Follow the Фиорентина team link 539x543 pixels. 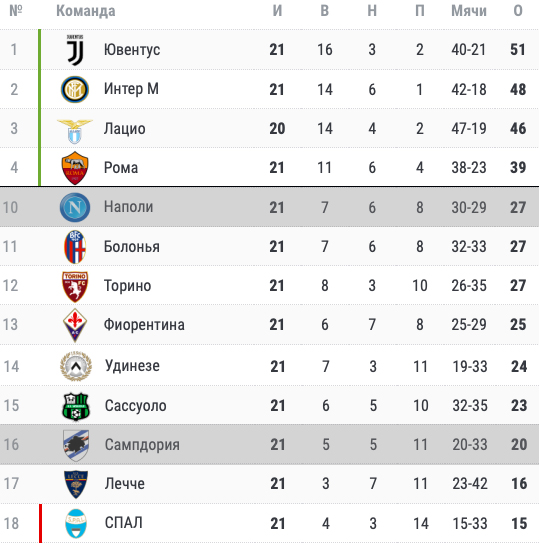[x=144, y=324]
